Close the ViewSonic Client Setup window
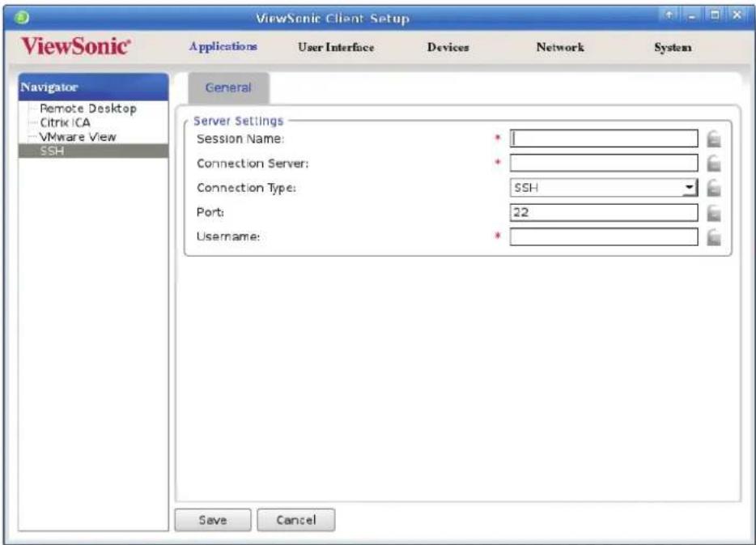The image size is (756, 545). coord(737,15)
